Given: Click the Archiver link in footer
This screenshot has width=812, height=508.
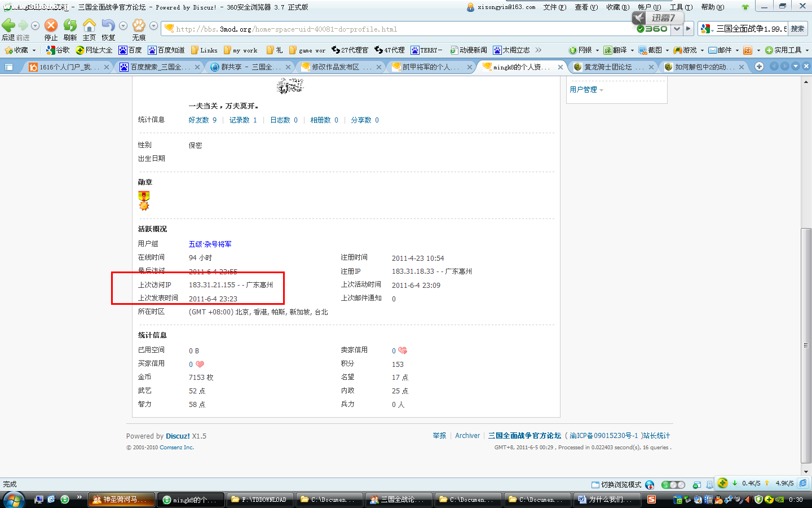Looking at the screenshot, I should tap(467, 436).
